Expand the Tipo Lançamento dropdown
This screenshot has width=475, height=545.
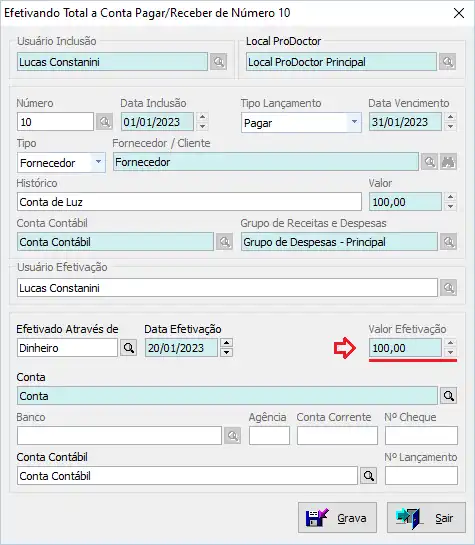(x=354, y=122)
